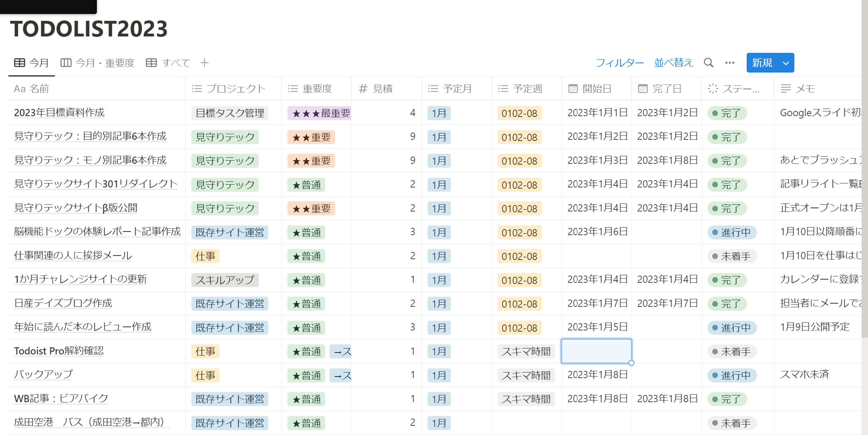Open the 進行中 status of バックアップ row

click(x=731, y=375)
